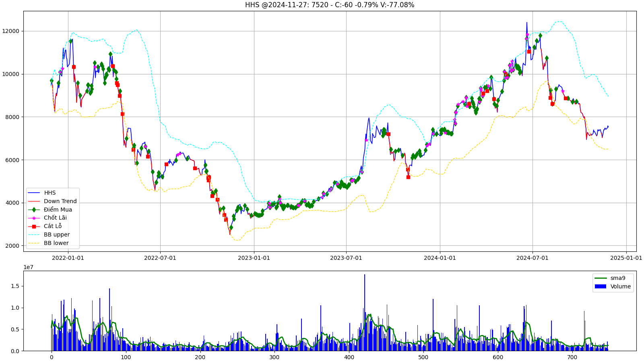Click the cyan dashed sample beside BB upper
Viewport: 644px width, 362px height.
(34, 235)
